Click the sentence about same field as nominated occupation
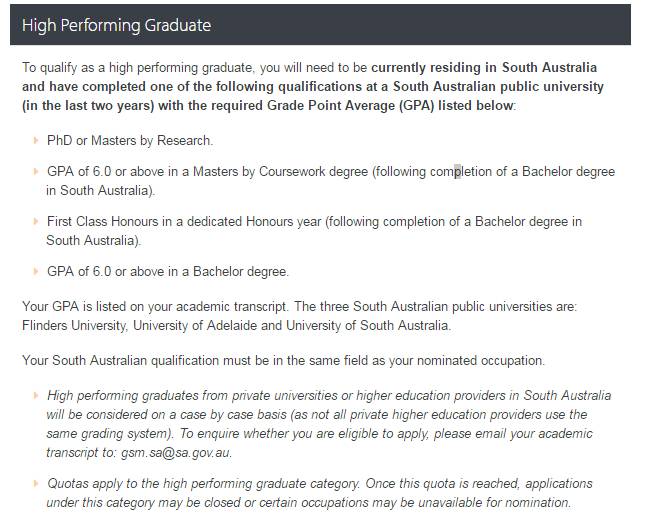Viewport: 645px width, 521px height. (283, 361)
